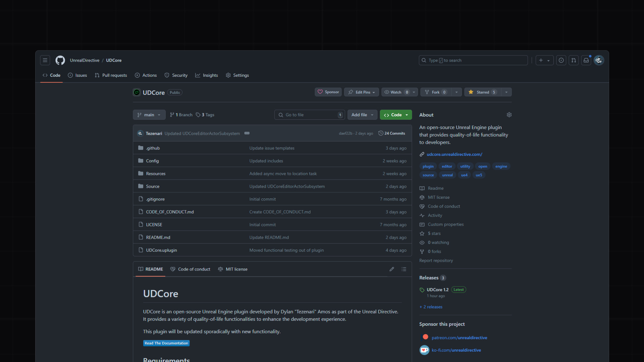The image size is (644, 362).
Task: Open the udcore.unrealdirective.com link
Action: point(454,154)
